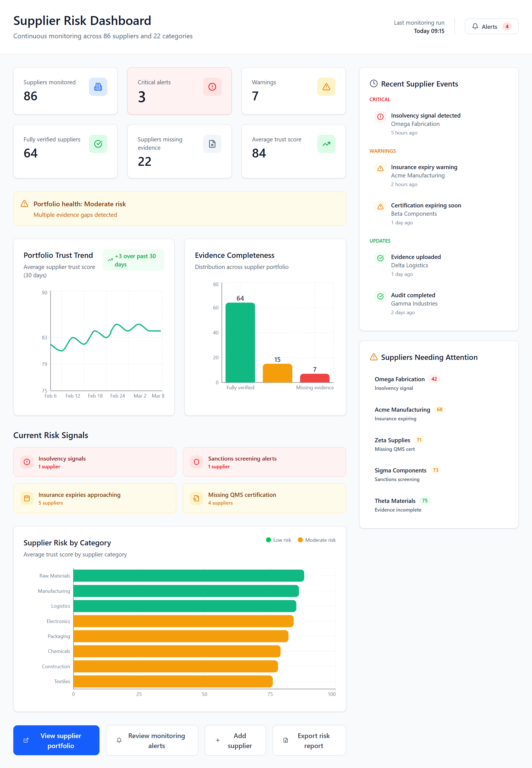The image size is (532, 768).
Task: Click the Critical alerts warning icon
Action: (x=212, y=87)
